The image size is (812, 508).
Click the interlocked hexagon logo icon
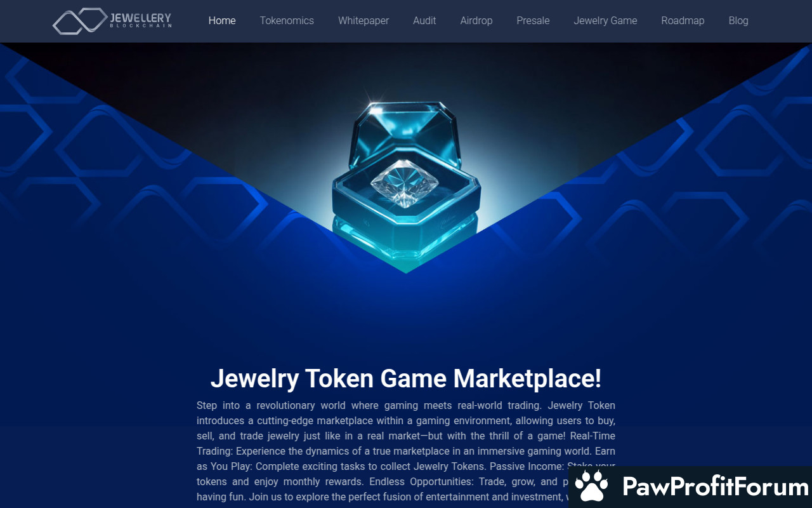[80, 21]
